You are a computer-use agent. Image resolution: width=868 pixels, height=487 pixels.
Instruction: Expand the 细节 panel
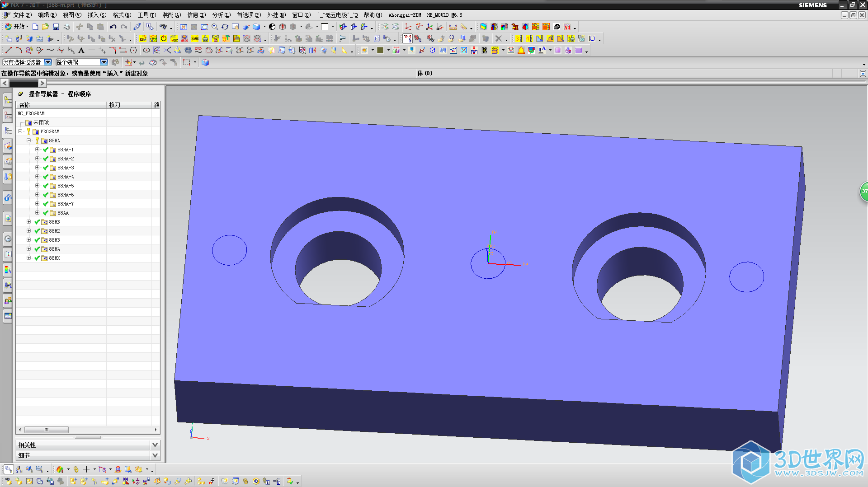(155, 455)
